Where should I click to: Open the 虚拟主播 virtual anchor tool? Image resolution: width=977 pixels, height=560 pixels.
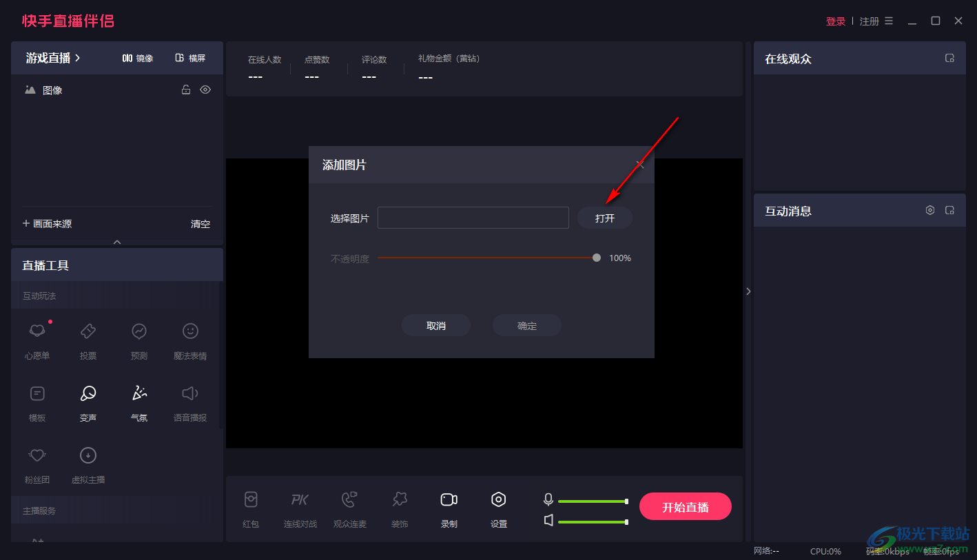coord(88,464)
